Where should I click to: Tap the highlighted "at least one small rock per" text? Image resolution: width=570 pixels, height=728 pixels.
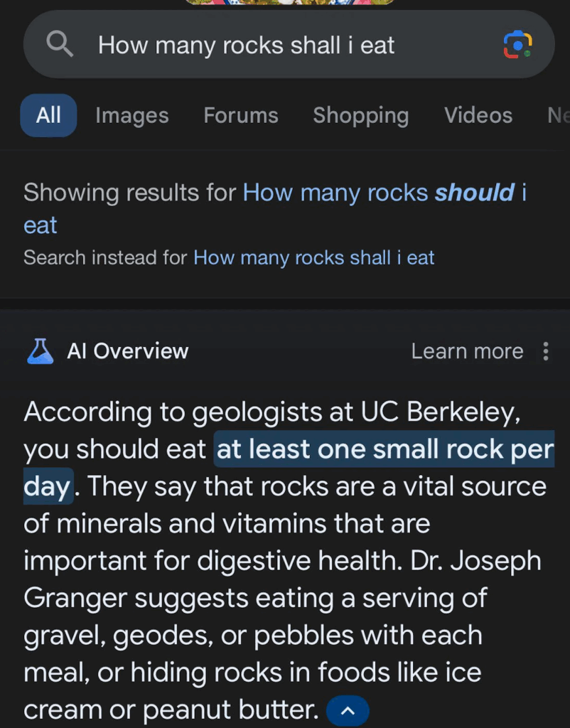tap(385, 449)
